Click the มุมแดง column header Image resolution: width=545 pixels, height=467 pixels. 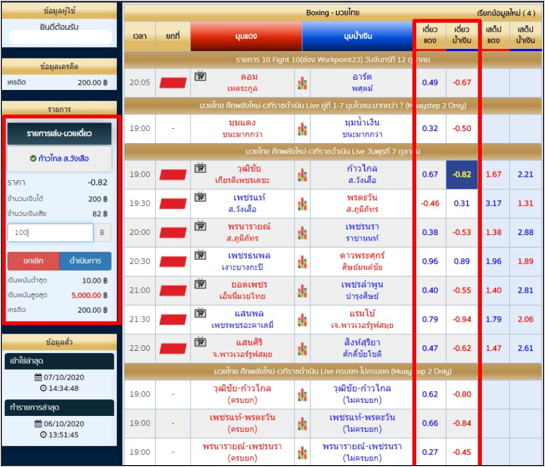[x=246, y=36]
